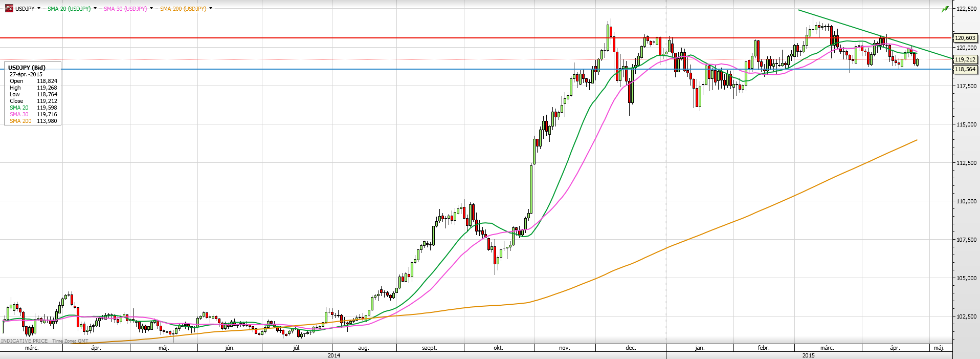980x359 pixels.
Task: Select the 119,212 current price tag
Action: 965,59
